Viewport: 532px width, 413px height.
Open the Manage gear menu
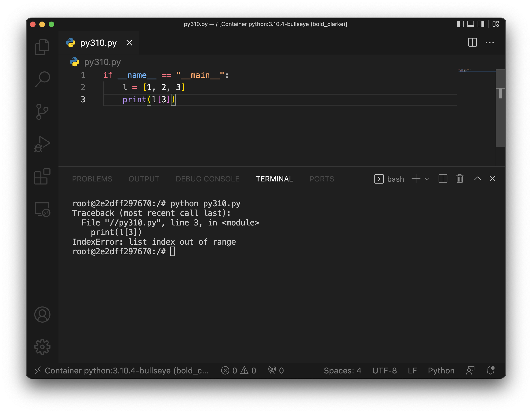(42, 347)
